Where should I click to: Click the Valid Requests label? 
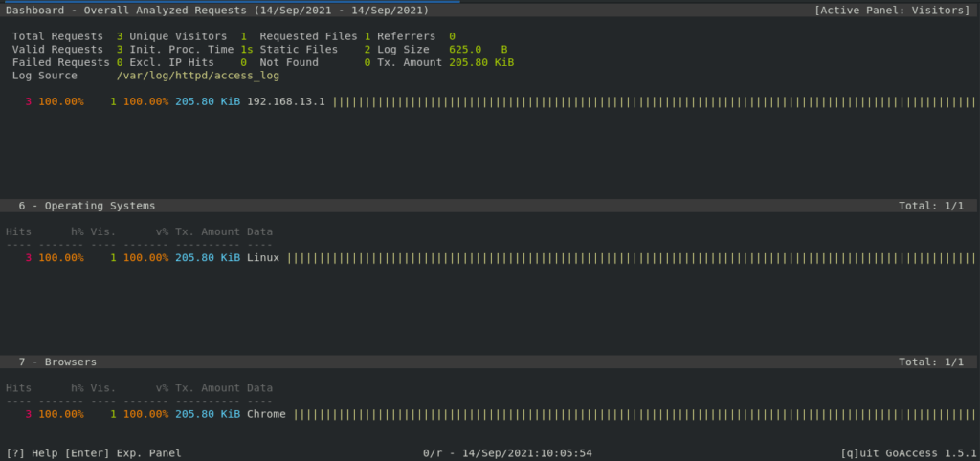click(57, 50)
